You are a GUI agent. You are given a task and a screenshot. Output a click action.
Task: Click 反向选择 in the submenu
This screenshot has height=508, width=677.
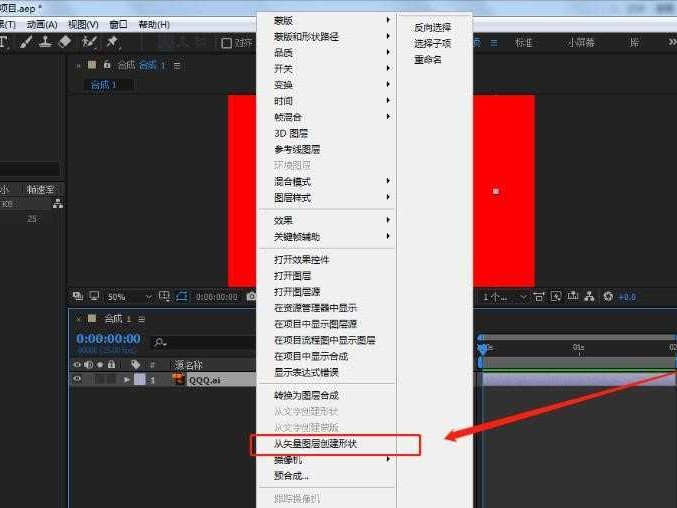433,27
